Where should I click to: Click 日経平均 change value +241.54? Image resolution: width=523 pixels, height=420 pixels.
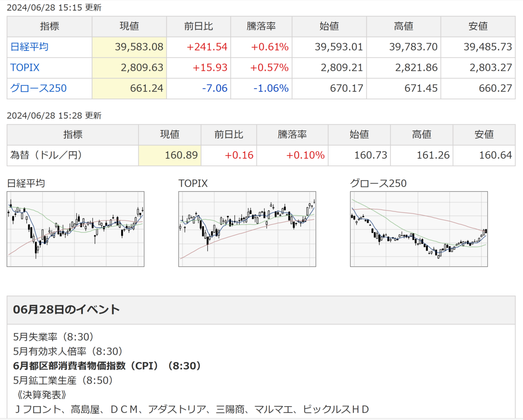pyautogui.click(x=207, y=47)
